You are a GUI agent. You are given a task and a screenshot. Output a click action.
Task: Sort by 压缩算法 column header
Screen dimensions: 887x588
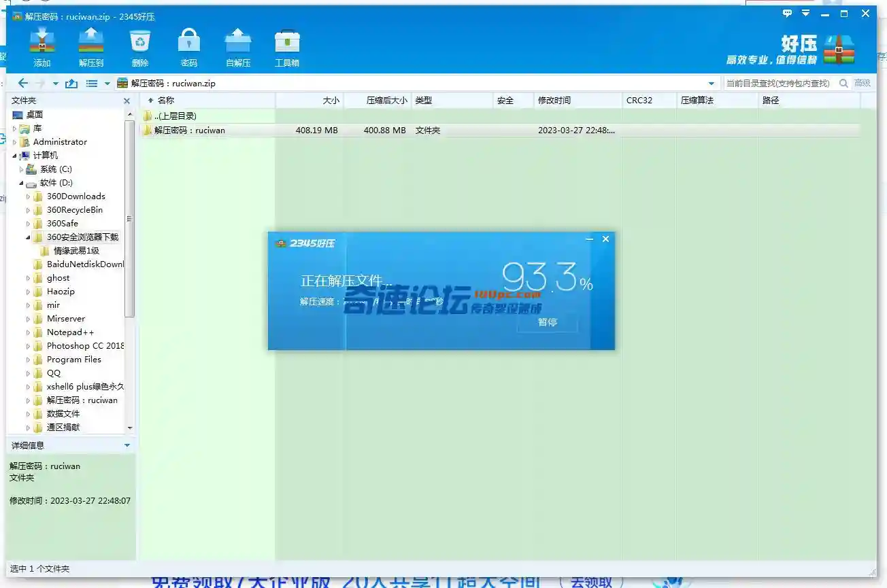(717, 101)
